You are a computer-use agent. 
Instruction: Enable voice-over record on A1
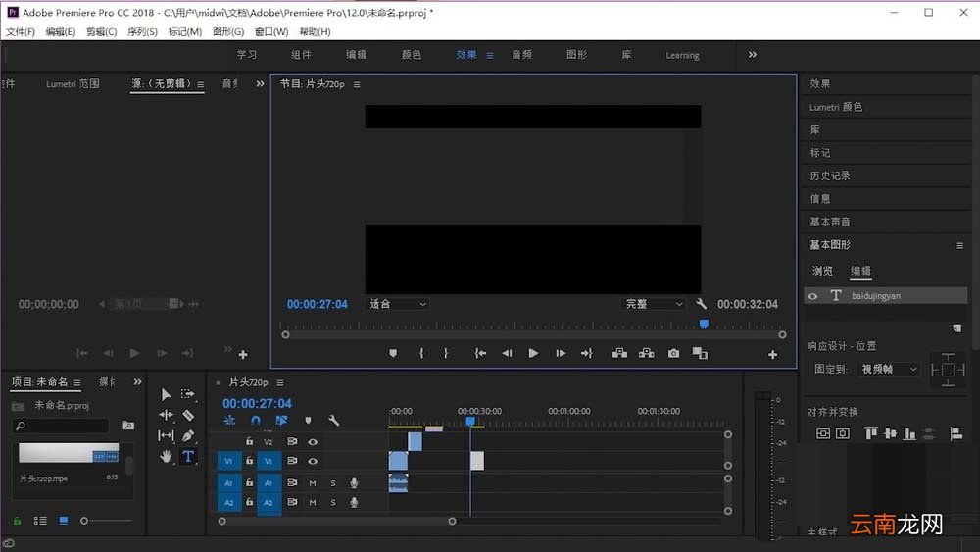(354, 483)
